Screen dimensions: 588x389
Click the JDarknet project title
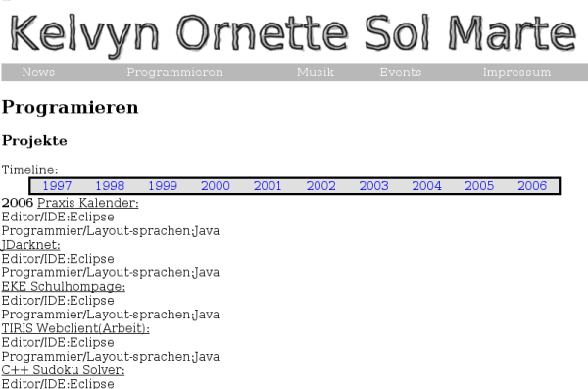(30, 245)
